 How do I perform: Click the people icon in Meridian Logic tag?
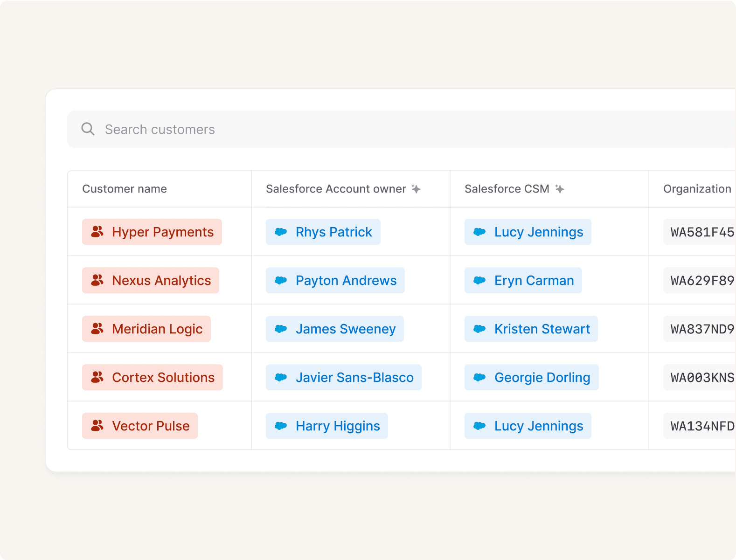click(x=97, y=329)
